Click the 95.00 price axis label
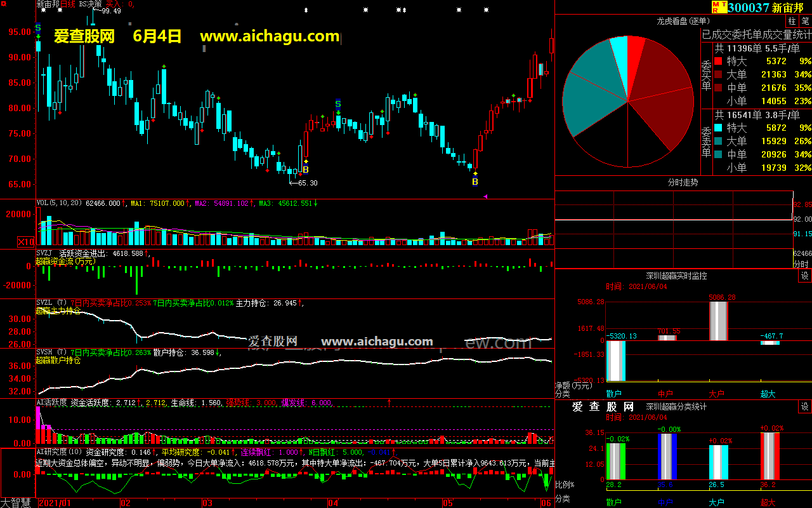 (21, 32)
